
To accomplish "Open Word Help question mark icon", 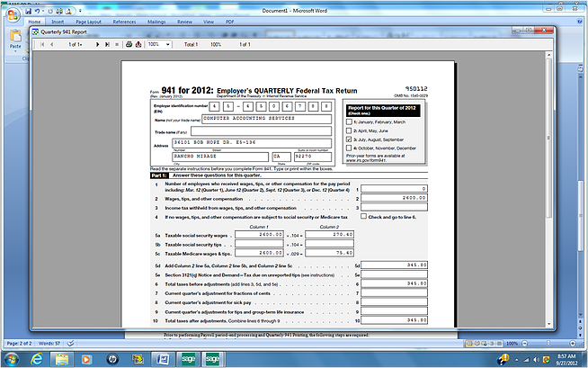I will click(x=580, y=22).
